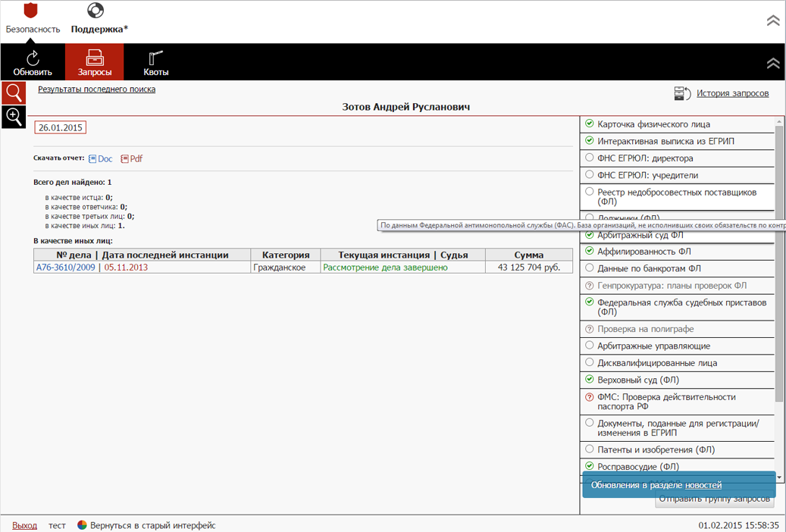This screenshot has width=786, height=532.
Task: Click the Pdf report file icon
Action: click(124, 159)
